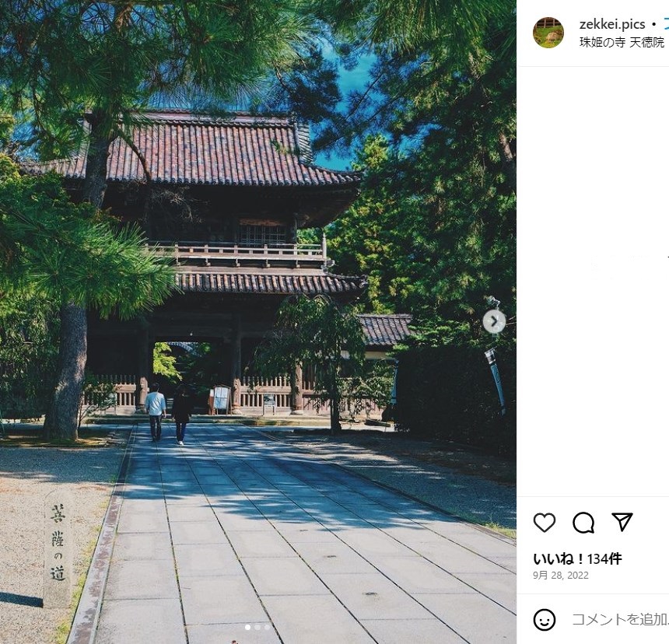Jump to the second carousel dot
Screen dimensions: 669x644
coord(257,627)
